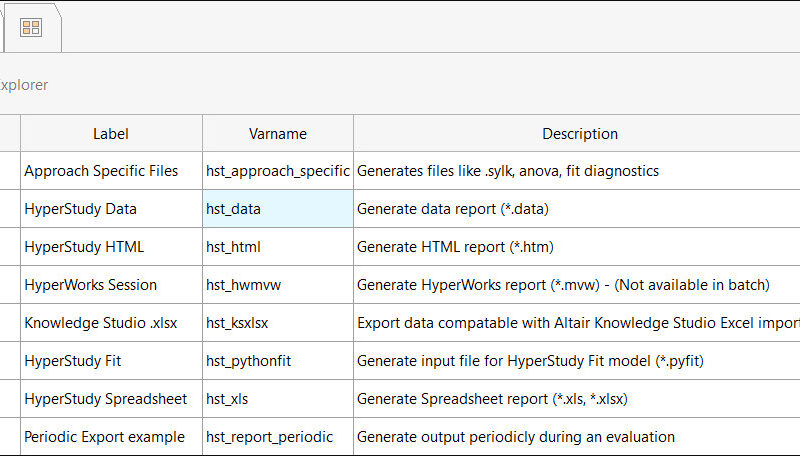
Task: Select the hst_xls varname cell
Action: 278,399
